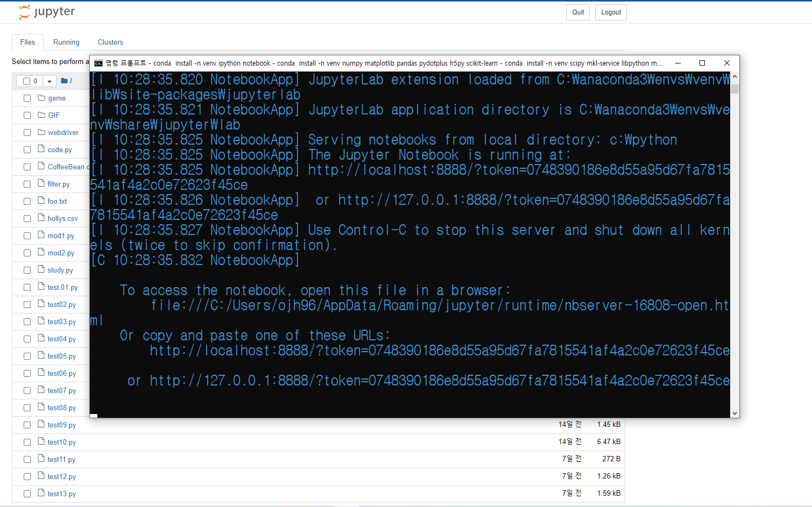Click the Logout button
The height and width of the screenshot is (507, 812).
click(x=611, y=12)
